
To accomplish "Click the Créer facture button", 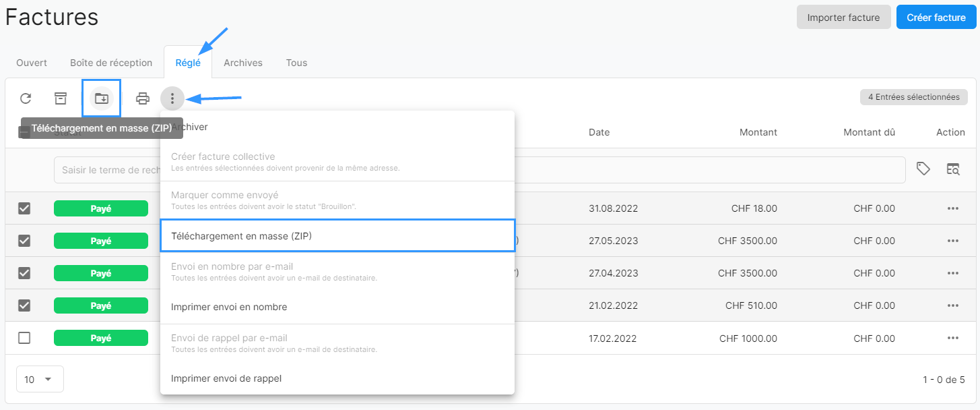I will click(936, 18).
